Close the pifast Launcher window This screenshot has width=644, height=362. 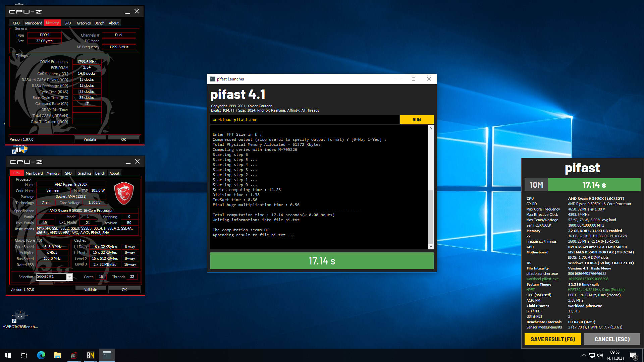[x=429, y=79]
